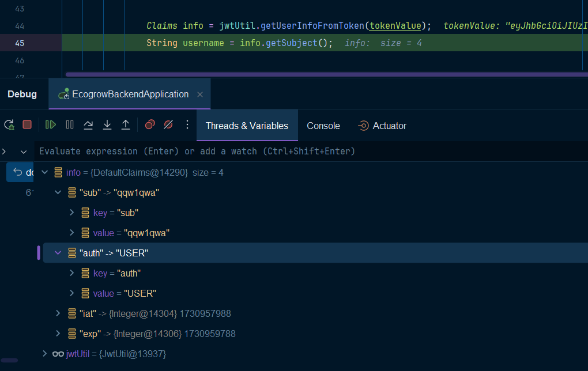Expand key = "auth" node

(x=71, y=273)
